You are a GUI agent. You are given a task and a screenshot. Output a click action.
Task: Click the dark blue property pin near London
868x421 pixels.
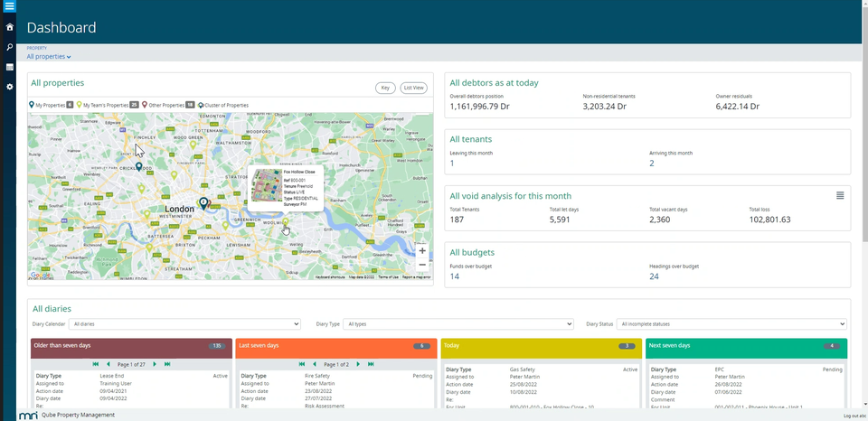[x=203, y=203]
